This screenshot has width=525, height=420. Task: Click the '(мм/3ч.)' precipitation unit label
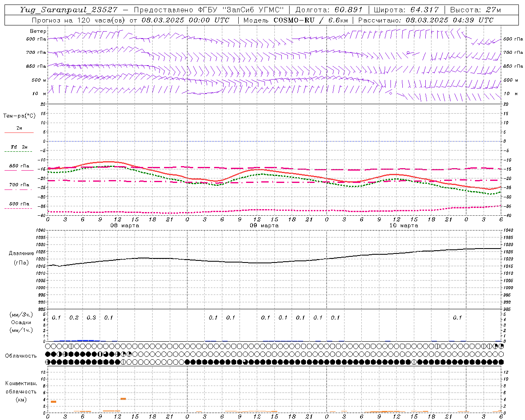(x=21, y=315)
